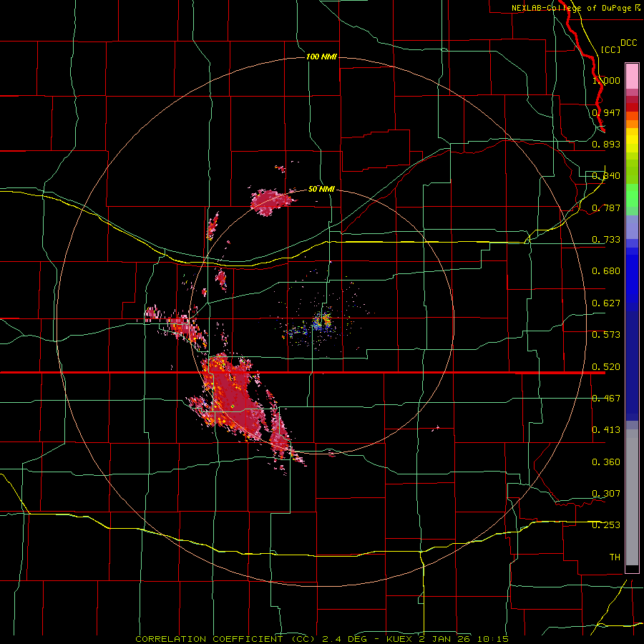Click the TH threshold legend label
This screenshot has height=644, width=644.
tap(615, 557)
